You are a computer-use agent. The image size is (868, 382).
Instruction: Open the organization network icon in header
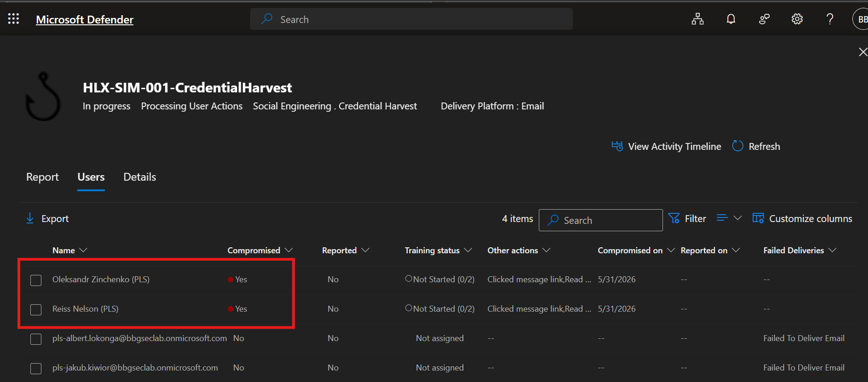[697, 19]
